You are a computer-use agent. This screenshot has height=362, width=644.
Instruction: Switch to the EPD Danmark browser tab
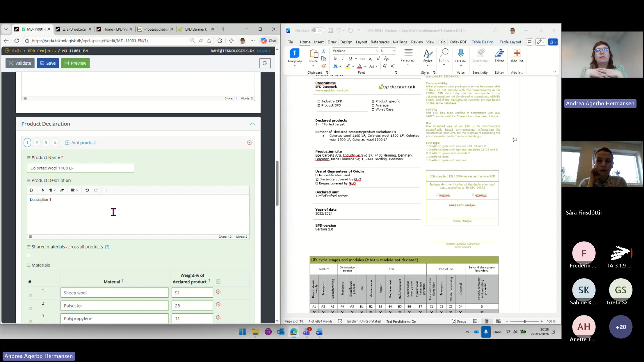click(196, 29)
